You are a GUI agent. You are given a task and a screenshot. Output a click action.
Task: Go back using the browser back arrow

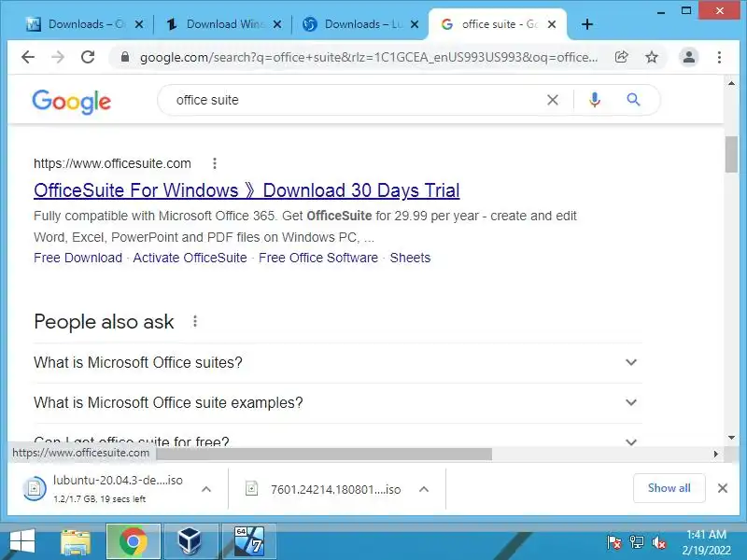28,57
